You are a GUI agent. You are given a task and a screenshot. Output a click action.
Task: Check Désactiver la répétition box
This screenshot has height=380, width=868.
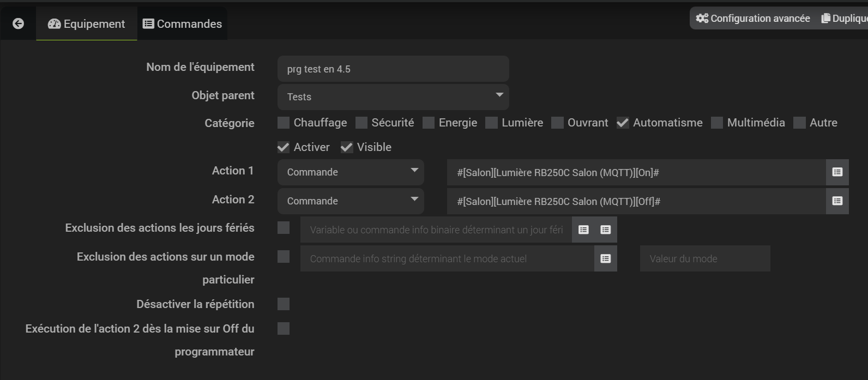click(x=284, y=304)
